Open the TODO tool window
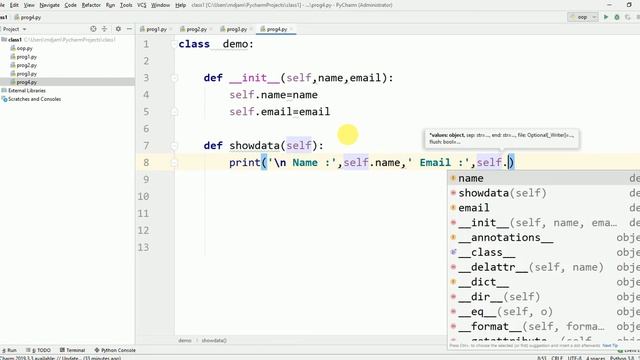Image resolution: width=640 pixels, height=360 pixels. (39, 350)
